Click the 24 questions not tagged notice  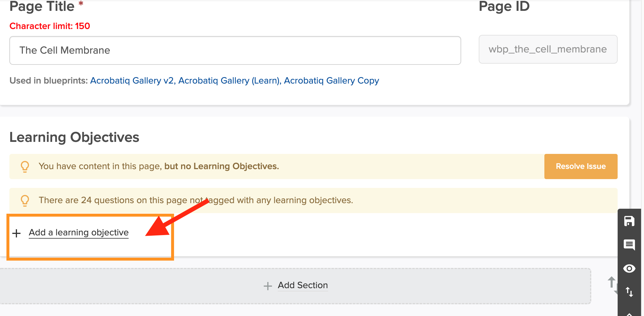tap(313, 200)
